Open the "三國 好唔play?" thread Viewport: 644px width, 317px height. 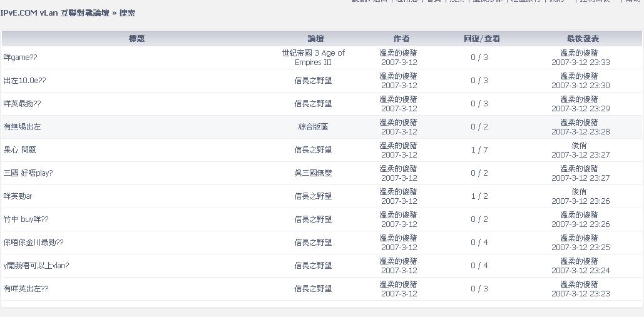(28, 173)
